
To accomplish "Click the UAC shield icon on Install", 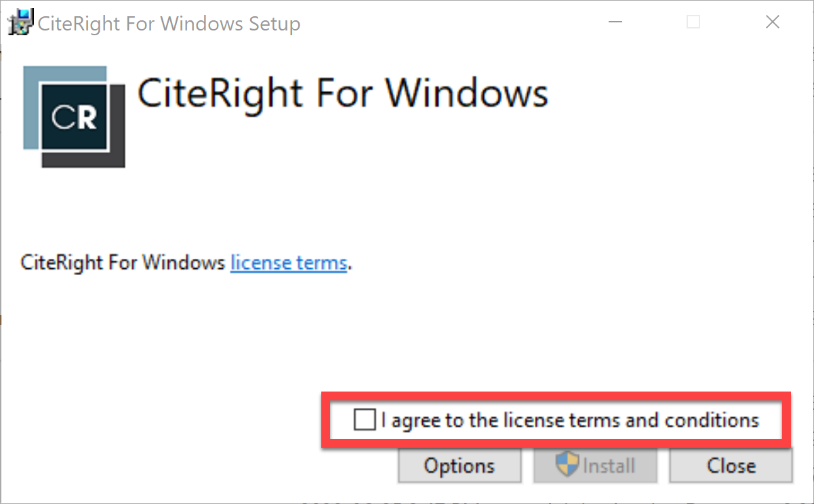I will tap(567, 465).
